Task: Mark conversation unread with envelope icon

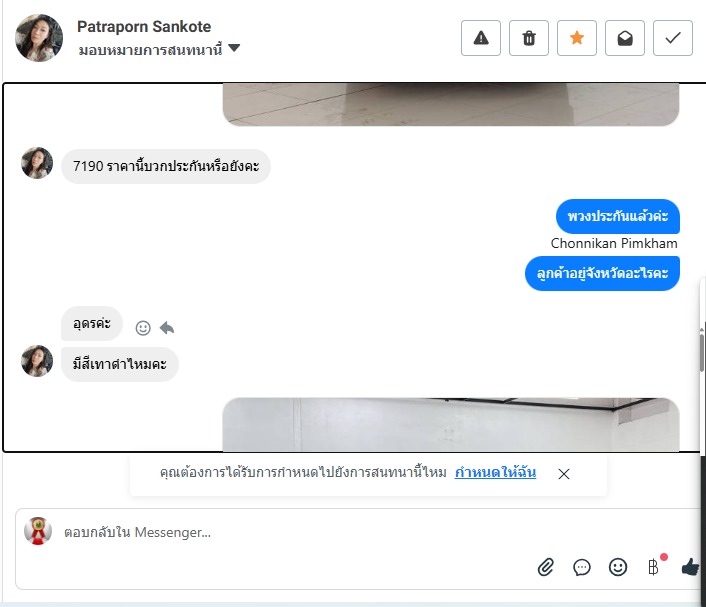Action: (625, 38)
